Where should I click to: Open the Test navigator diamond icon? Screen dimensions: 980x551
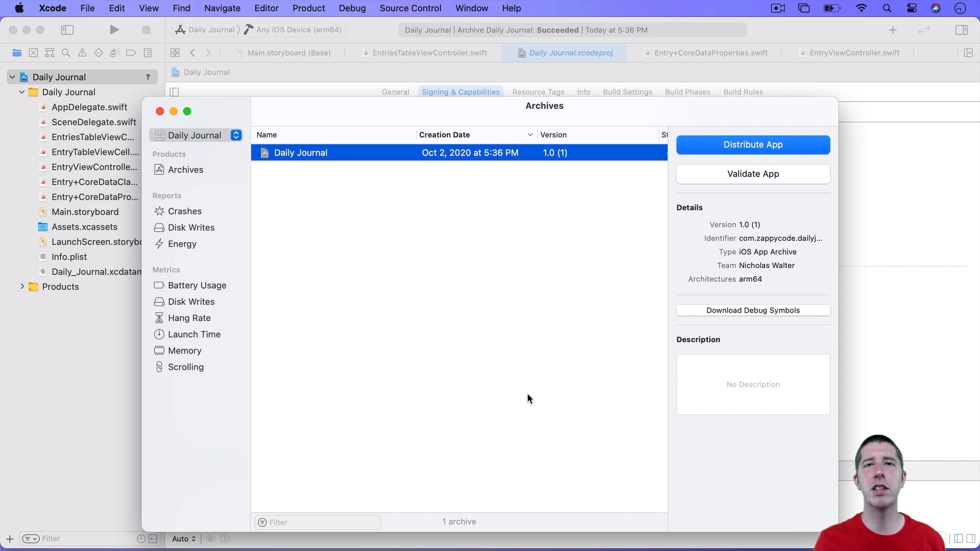(x=99, y=53)
